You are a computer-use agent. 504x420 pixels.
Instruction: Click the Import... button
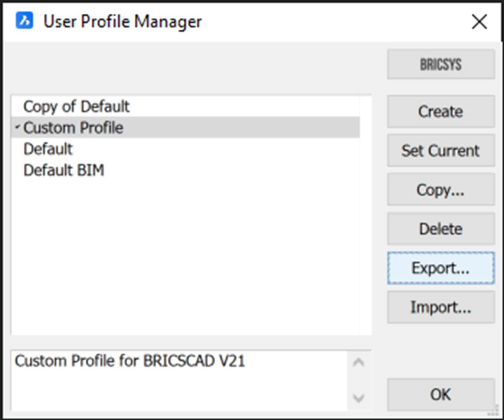[x=440, y=307]
